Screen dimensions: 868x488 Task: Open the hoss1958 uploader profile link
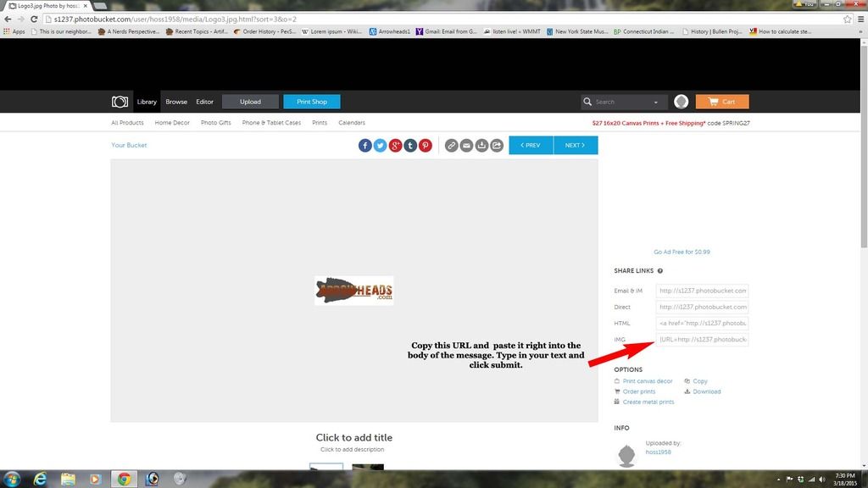658,452
